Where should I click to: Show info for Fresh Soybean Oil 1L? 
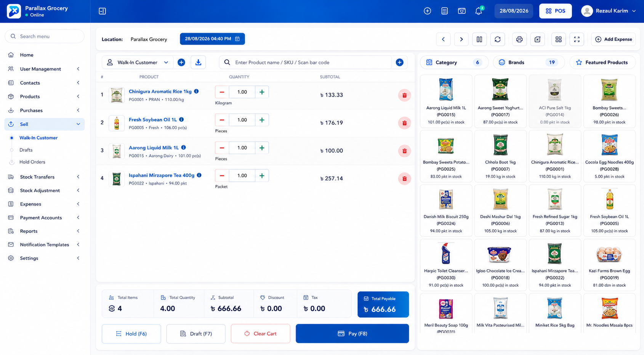[x=181, y=119]
